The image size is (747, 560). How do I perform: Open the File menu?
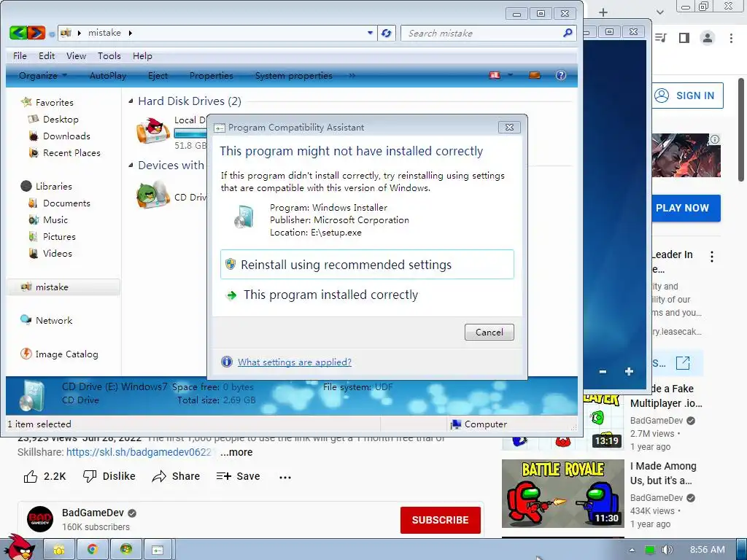point(20,55)
